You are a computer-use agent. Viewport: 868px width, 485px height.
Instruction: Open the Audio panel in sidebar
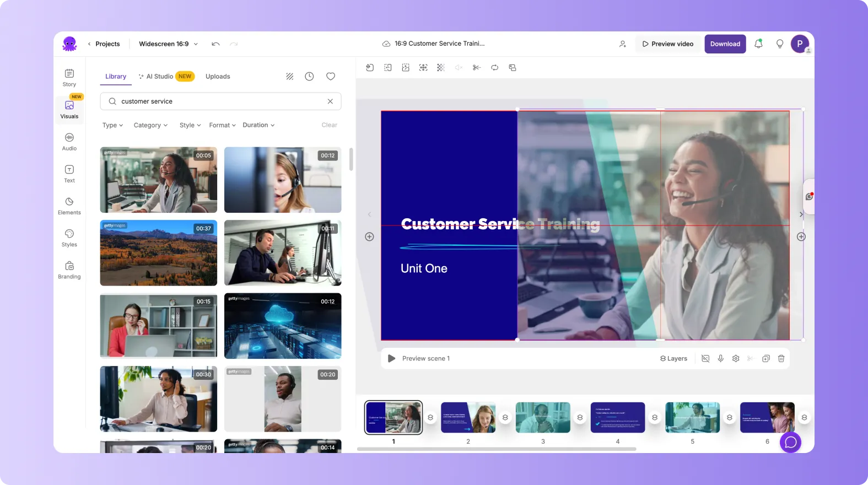(69, 141)
